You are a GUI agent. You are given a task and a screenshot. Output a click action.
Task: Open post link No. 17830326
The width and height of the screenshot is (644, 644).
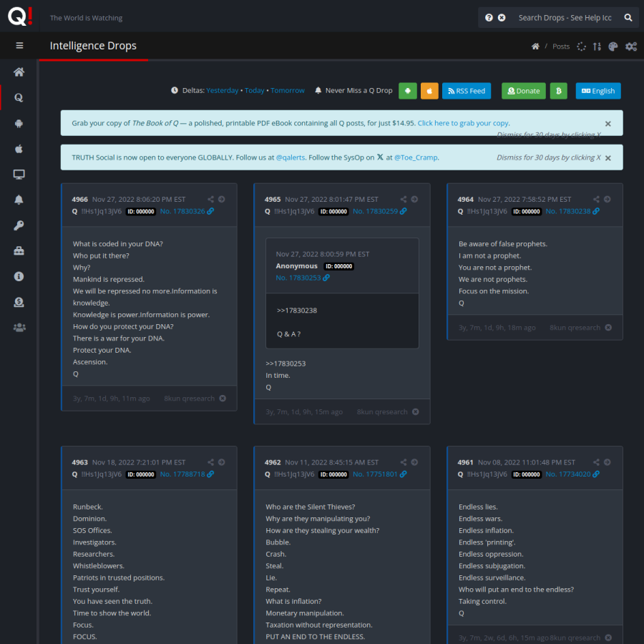tap(187, 211)
